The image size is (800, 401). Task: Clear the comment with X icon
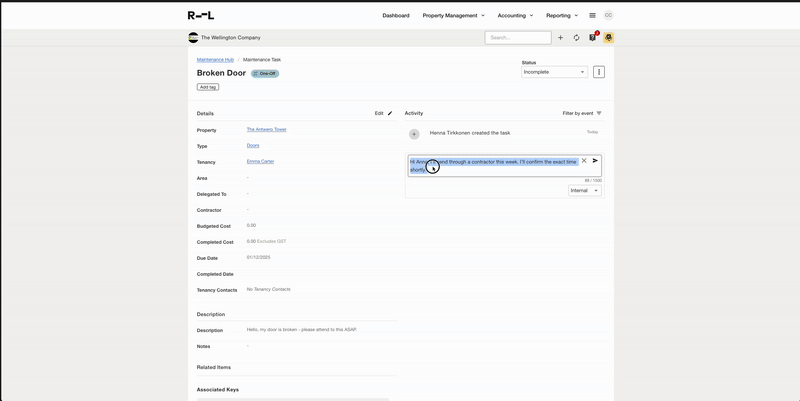tap(584, 161)
